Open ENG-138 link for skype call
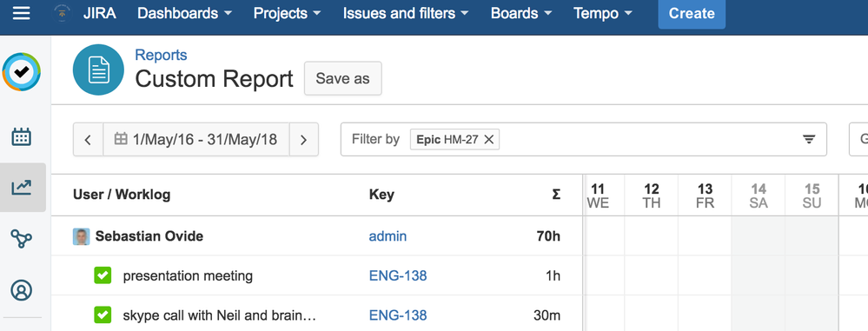The width and height of the screenshot is (868, 331). click(397, 315)
